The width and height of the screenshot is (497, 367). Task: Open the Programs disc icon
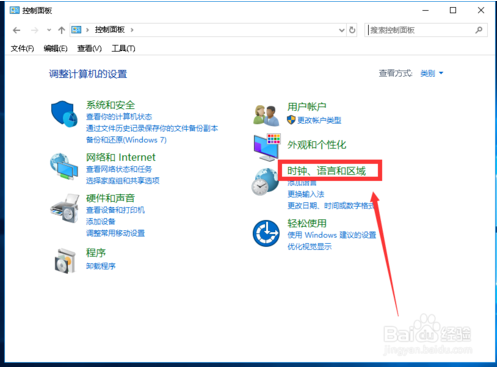coord(65,261)
